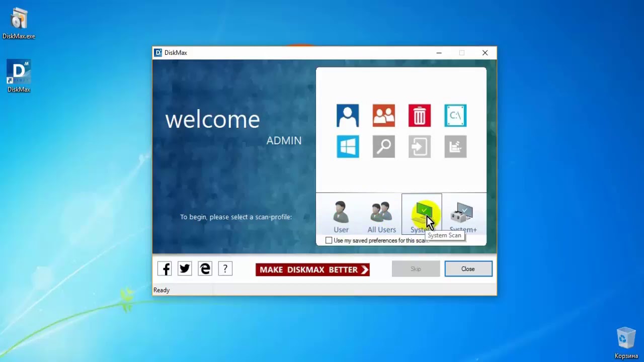This screenshot has width=644, height=362.
Task: Click the blue Windows logo icon tile
Action: click(x=348, y=146)
